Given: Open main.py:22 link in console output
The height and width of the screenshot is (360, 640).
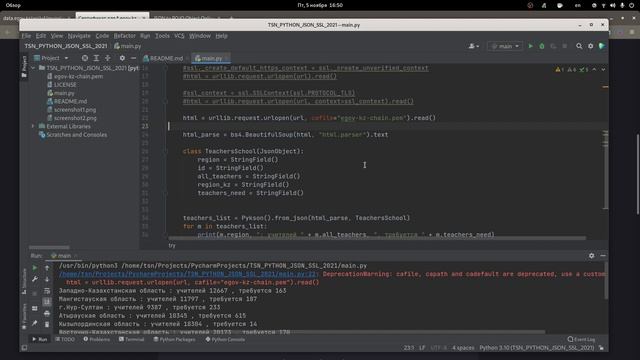Looking at the screenshot, I should point(188,274).
